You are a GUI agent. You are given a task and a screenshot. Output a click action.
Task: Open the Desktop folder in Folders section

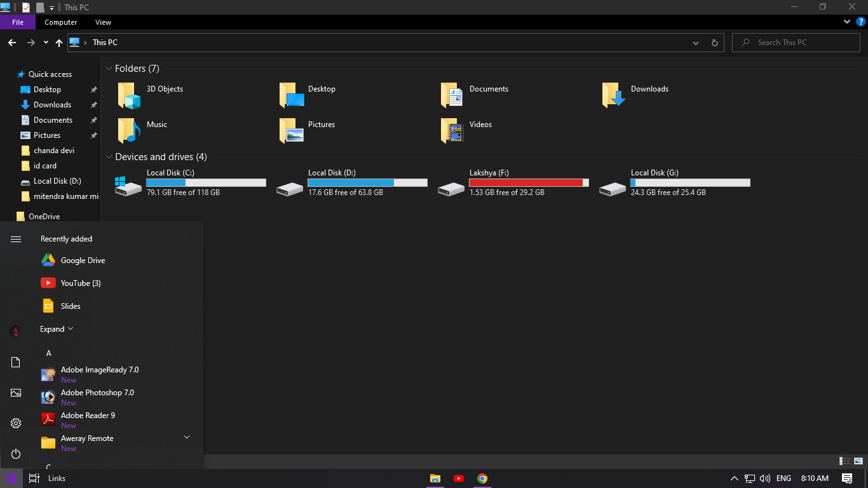pos(292,95)
